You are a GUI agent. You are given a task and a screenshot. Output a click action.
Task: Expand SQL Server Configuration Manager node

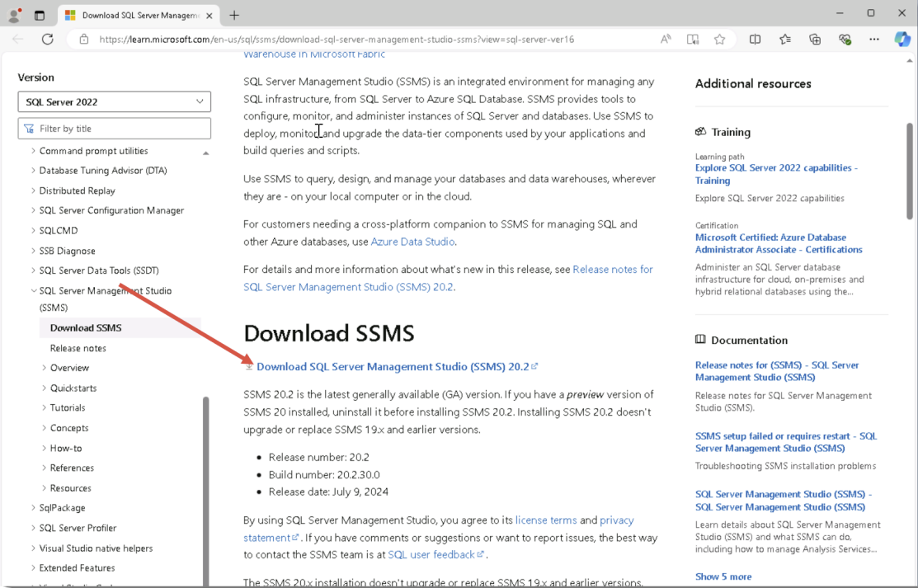(x=33, y=210)
